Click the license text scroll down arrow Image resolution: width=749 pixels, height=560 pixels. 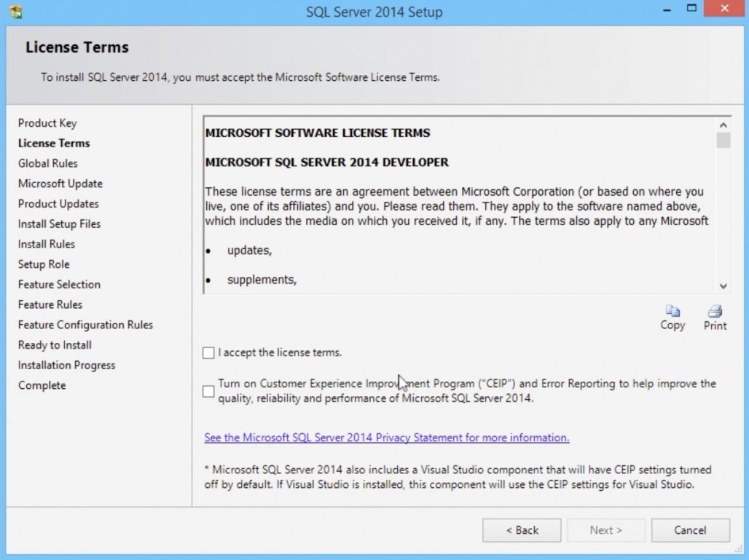coord(723,286)
